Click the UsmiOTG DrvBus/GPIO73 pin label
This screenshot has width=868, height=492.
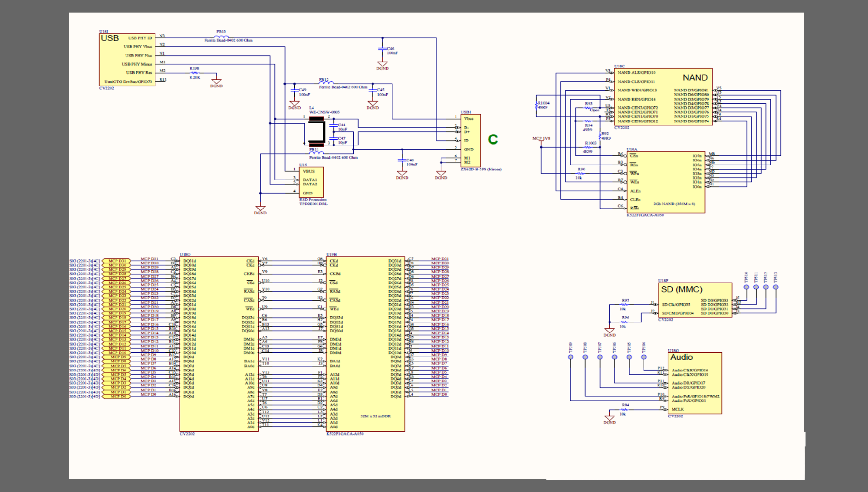click(x=128, y=82)
